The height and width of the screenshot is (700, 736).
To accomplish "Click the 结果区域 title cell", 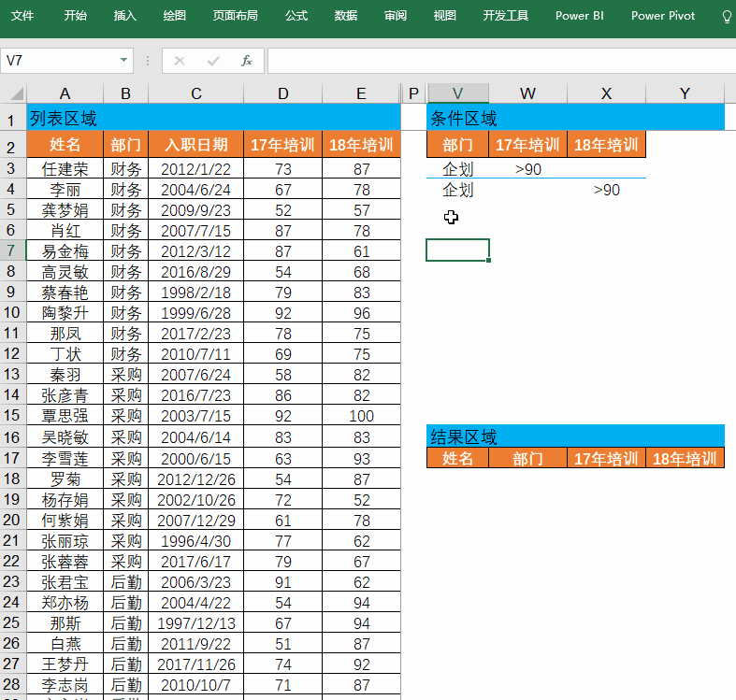I will pyautogui.click(x=575, y=436).
